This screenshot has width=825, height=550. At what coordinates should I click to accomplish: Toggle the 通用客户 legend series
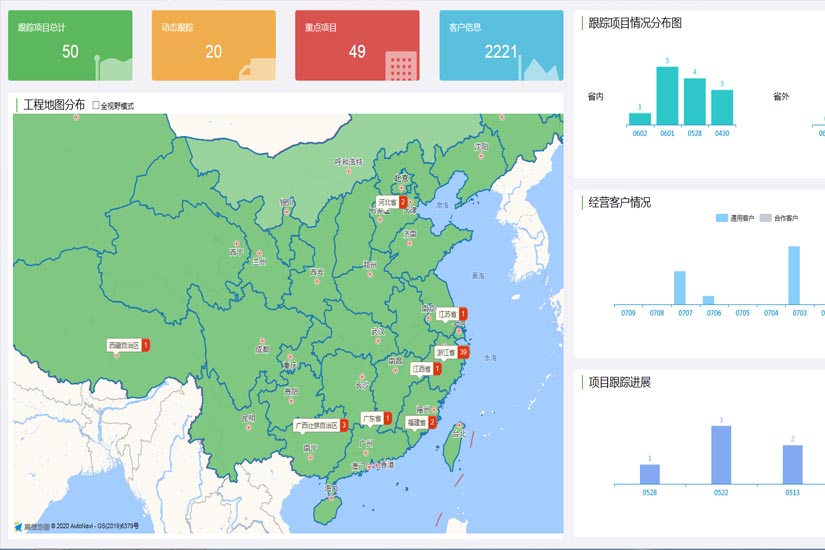click(x=736, y=217)
